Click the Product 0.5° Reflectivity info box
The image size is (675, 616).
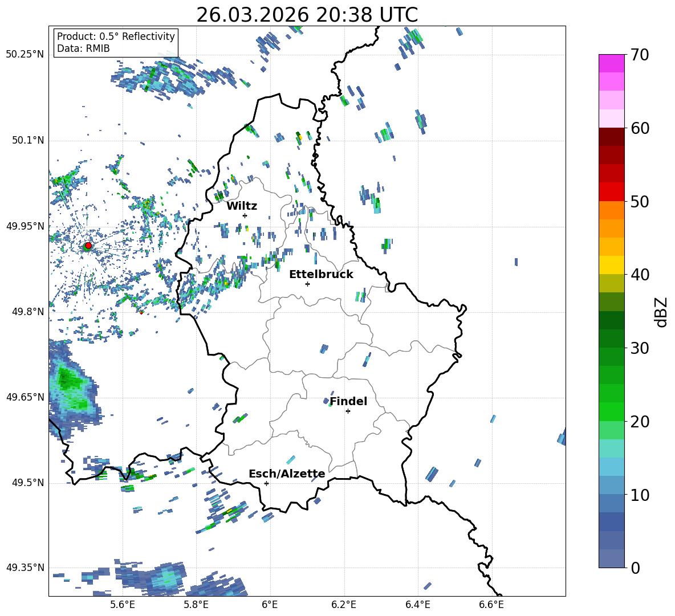pyautogui.click(x=116, y=42)
